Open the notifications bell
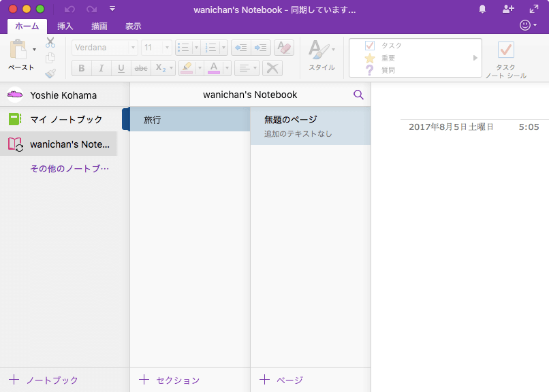549x392 pixels. point(482,9)
